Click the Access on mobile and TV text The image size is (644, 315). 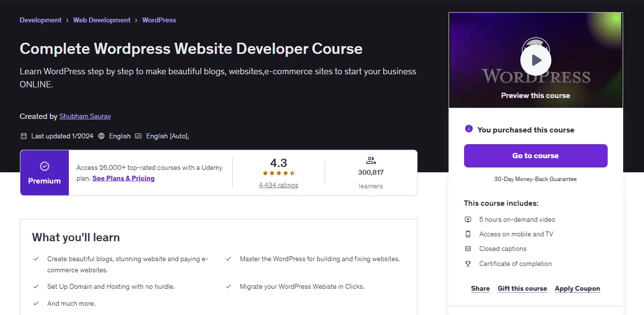tap(516, 234)
